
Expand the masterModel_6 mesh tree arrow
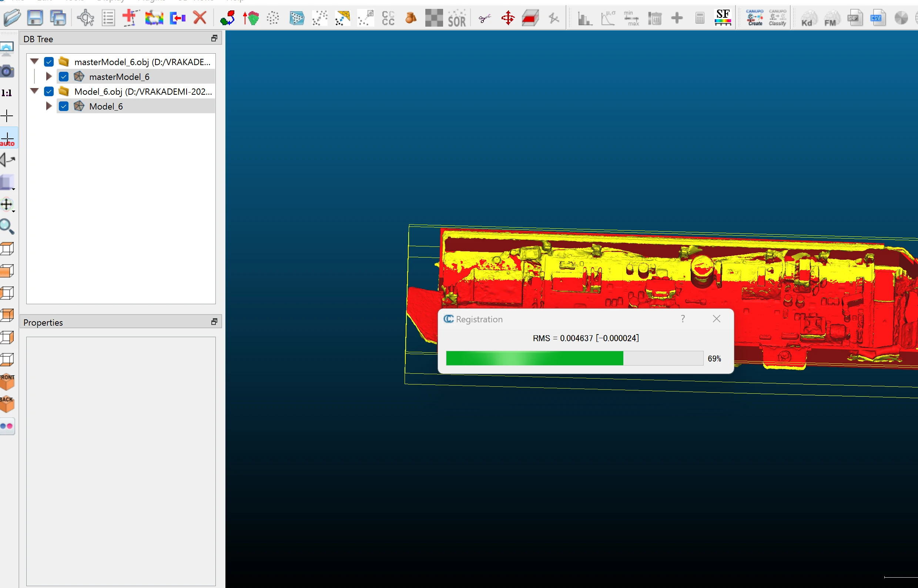click(x=49, y=76)
